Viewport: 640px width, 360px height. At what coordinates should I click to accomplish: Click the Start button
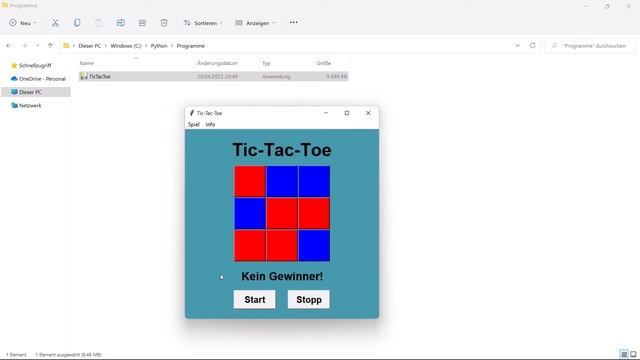tap(255, 300)
